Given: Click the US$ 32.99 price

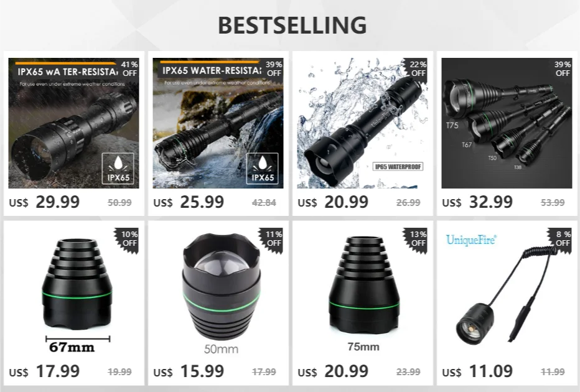Looking at the screenshot, I should coord(477,202).
